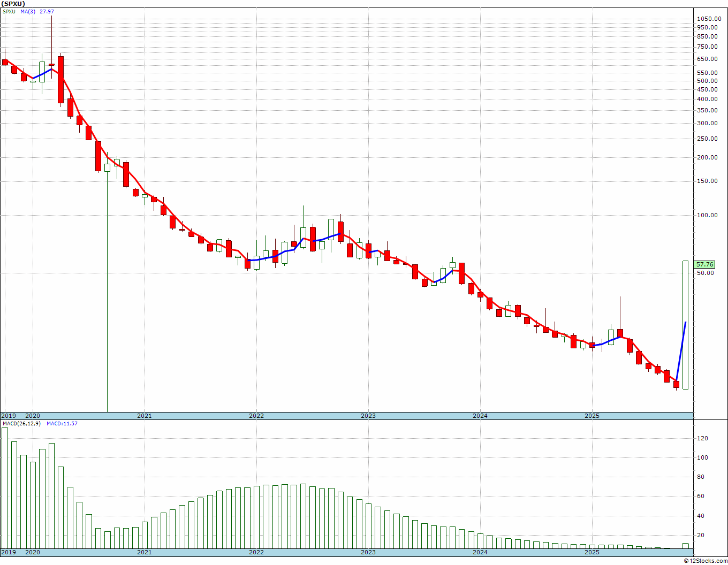This screenshot has width=728, height=565.
Task: Click the 50.00 price axis label
Action: pos(706,273)
